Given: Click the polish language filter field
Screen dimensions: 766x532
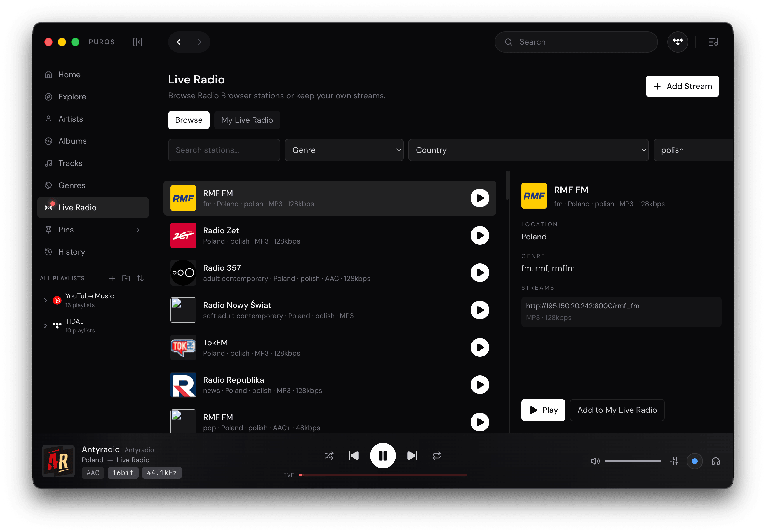Looking at the screenshot, I should (x=693, y=150).
